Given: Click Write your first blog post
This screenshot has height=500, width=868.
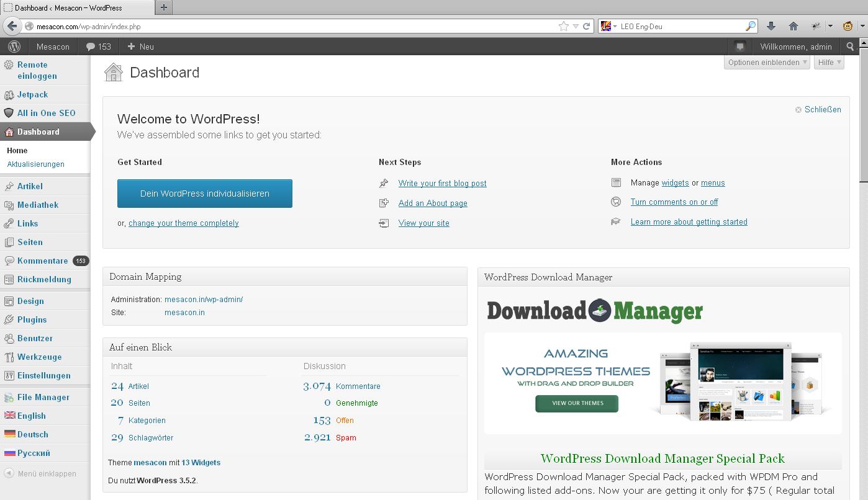Looking at the screenshot, I should point(443,184).
